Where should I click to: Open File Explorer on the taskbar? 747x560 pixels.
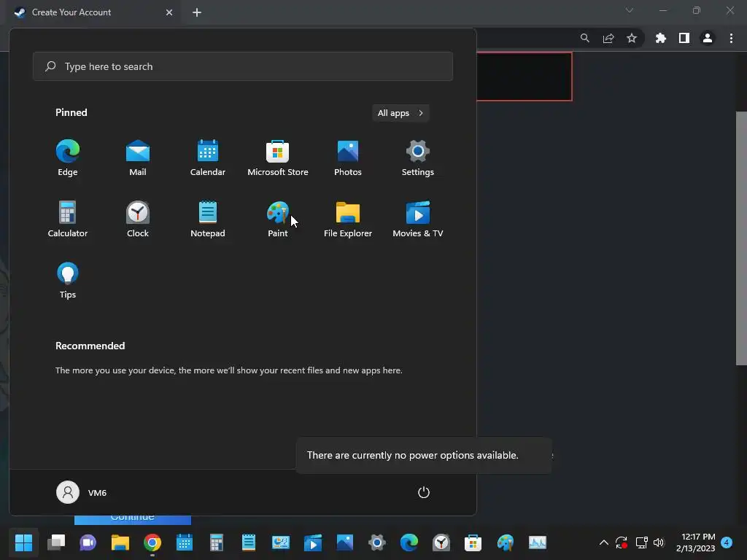[120, 542]
